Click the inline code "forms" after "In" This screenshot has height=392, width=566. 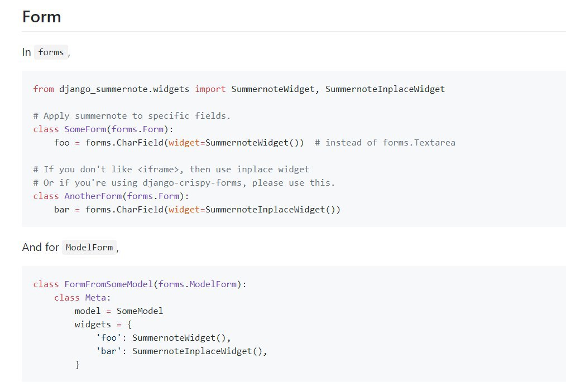tap(51, 52)
